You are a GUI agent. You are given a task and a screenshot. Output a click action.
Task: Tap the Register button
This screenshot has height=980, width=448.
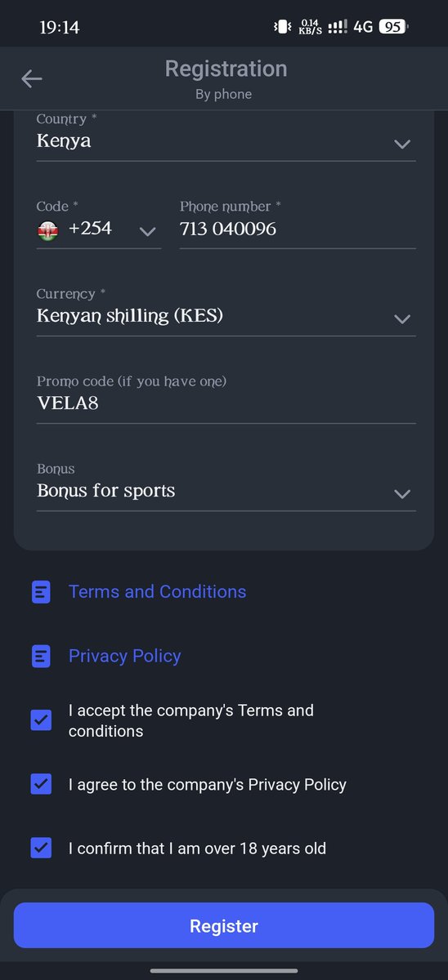tap(224, 925)
